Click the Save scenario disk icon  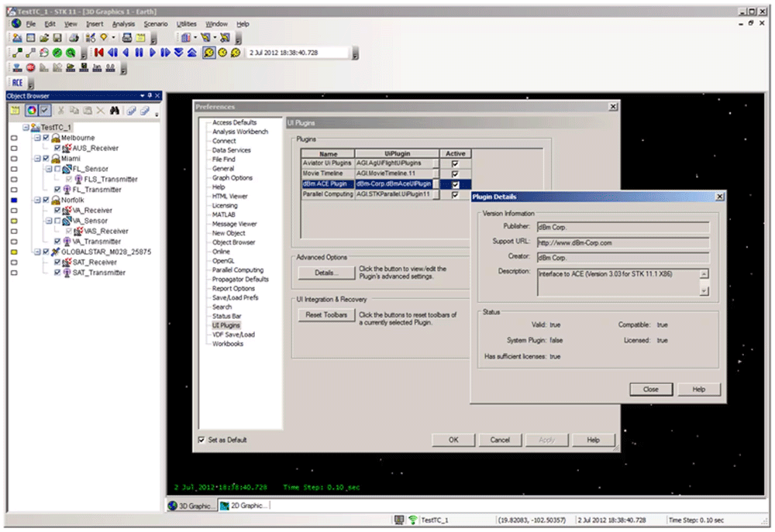(57, 37)
